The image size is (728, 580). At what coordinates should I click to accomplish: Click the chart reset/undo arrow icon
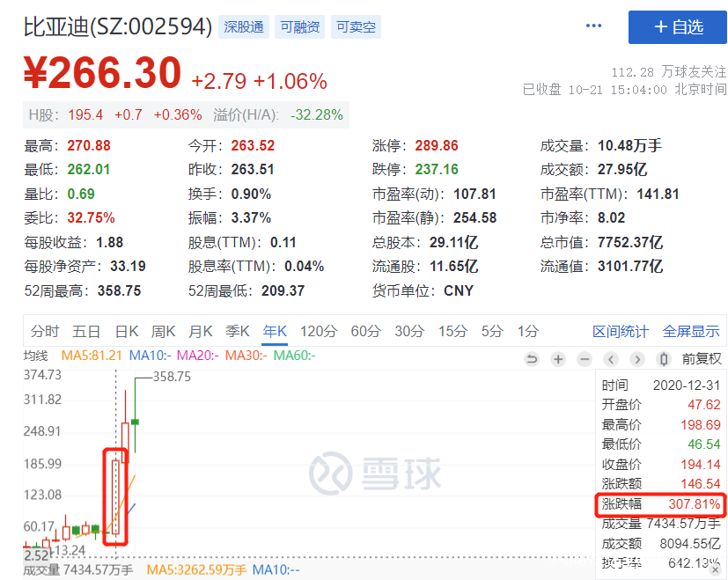(x=532, y=359)
